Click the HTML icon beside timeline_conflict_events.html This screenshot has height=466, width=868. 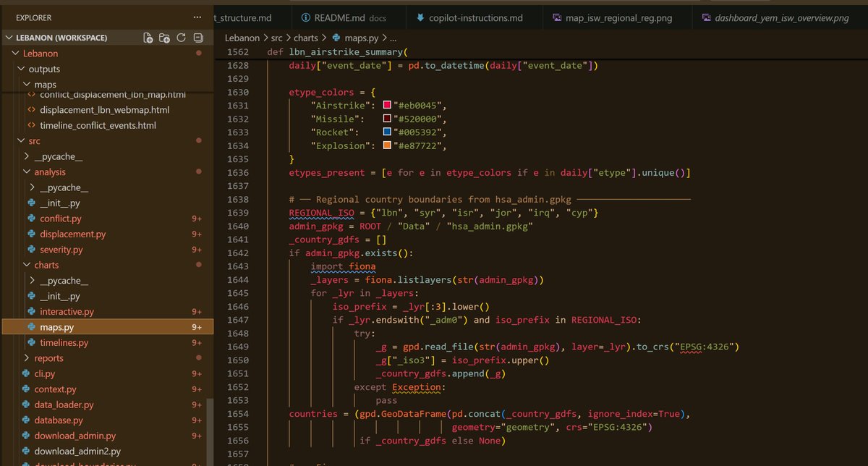[x=32, y=125]
